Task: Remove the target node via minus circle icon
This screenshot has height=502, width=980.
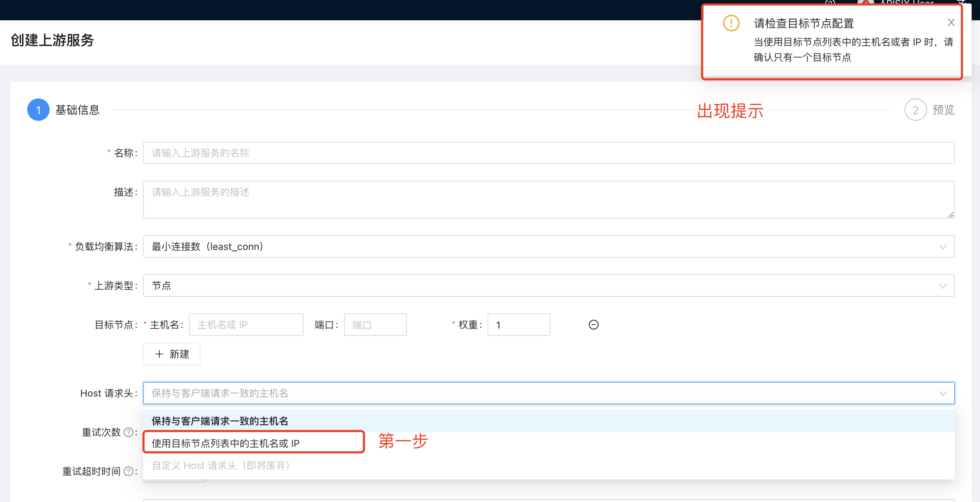Action: [x=594, y=324]
